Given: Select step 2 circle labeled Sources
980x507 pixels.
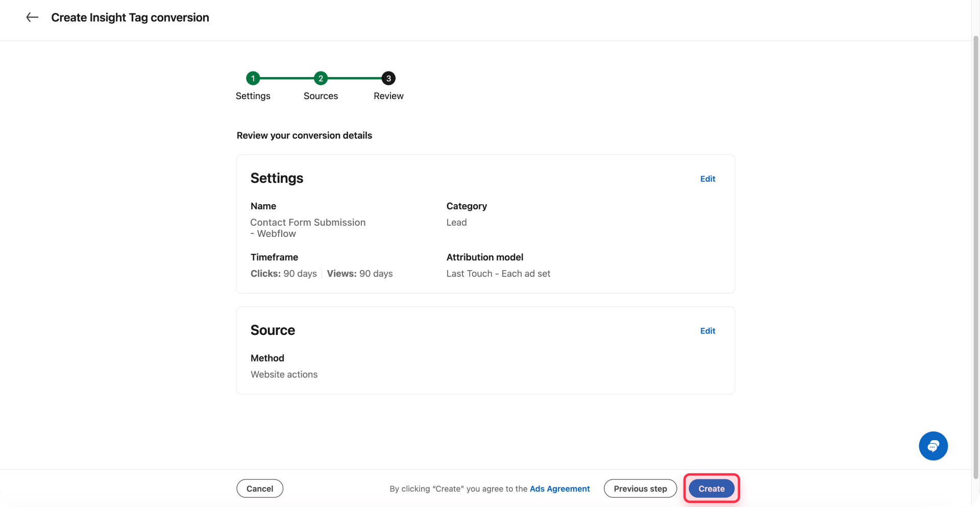Looking at the screenshot, I should (x=321, y=78).
